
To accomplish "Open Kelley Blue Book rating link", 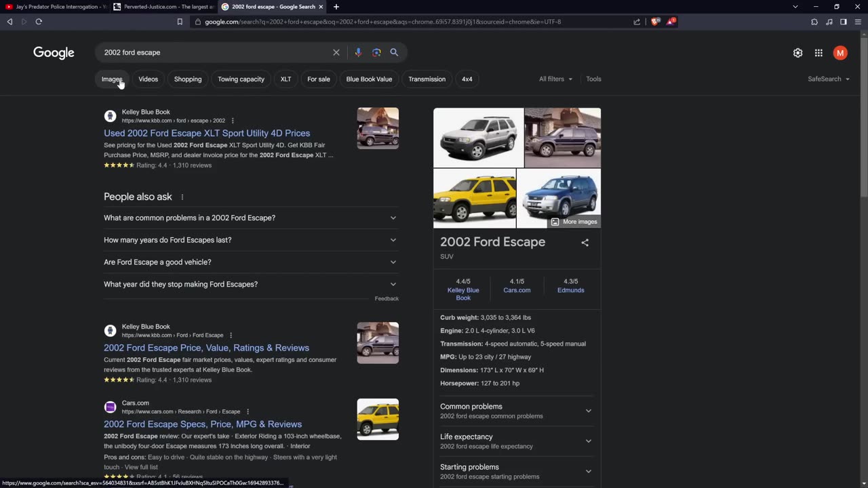I will pyautogui.click(x=463, y=294).
